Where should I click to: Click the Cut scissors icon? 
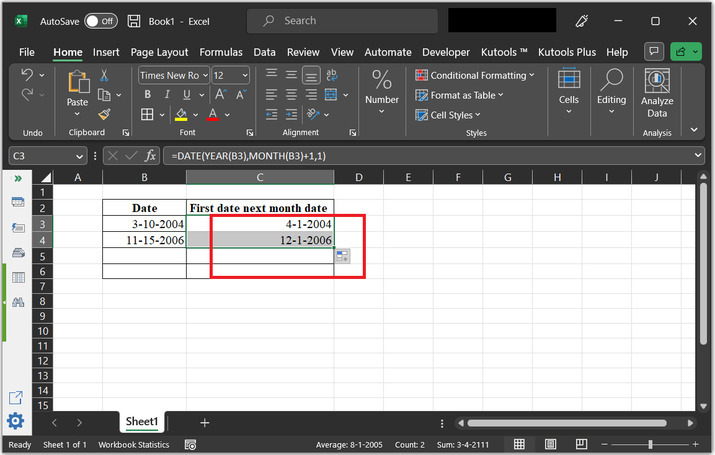tap(104, 75)
